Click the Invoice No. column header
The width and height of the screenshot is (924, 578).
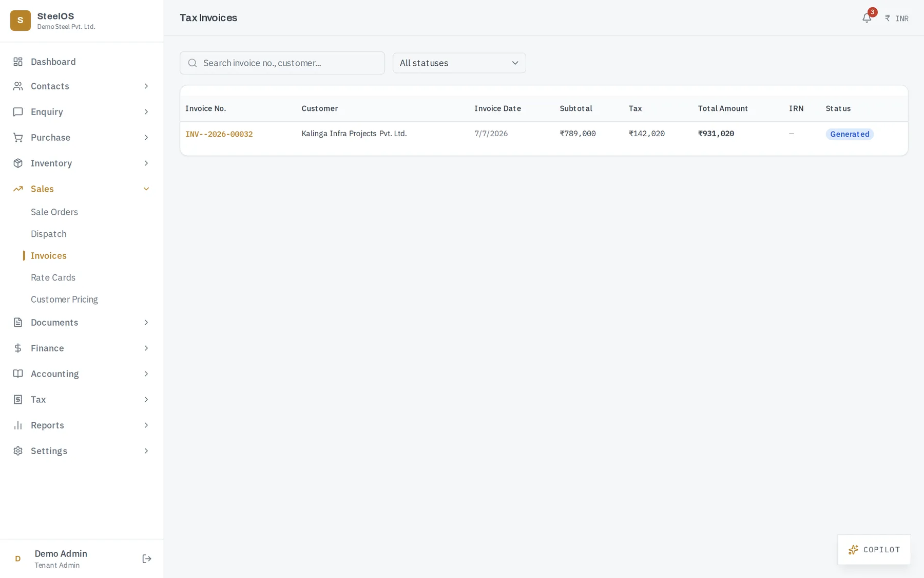(x=206, y=108)
